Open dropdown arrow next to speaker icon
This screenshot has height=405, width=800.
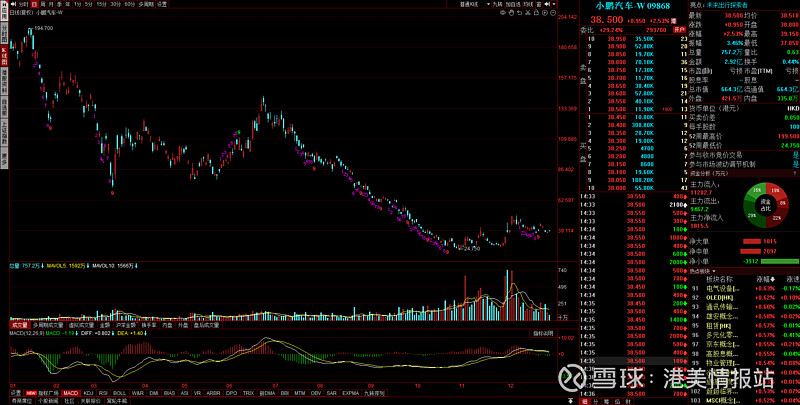[554, 4]
